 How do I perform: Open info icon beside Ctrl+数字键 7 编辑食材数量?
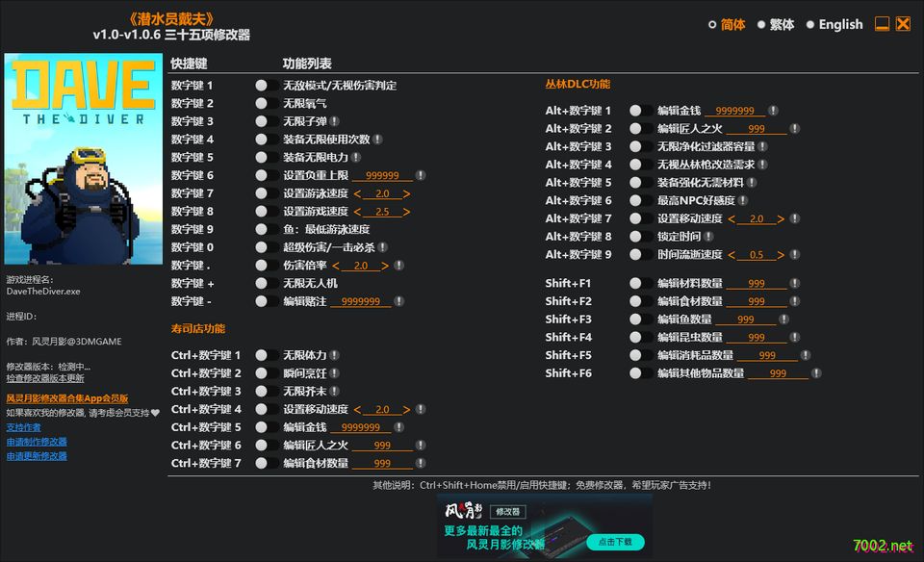click(421, 463)
